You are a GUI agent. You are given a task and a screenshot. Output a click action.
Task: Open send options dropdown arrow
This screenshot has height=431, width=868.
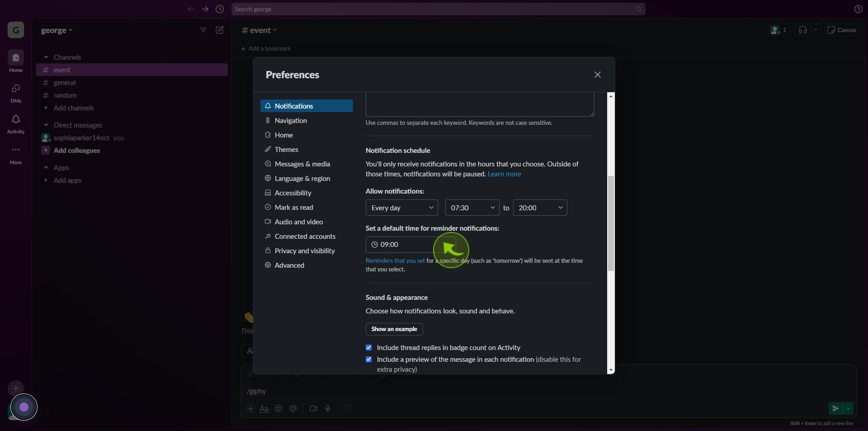(848, 408)
